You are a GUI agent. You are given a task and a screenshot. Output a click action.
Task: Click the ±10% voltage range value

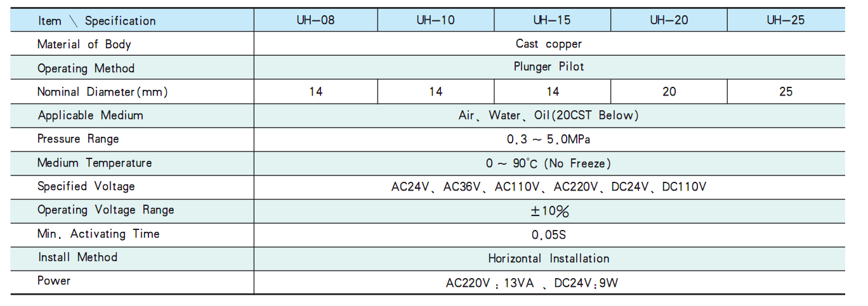[549, 211]
